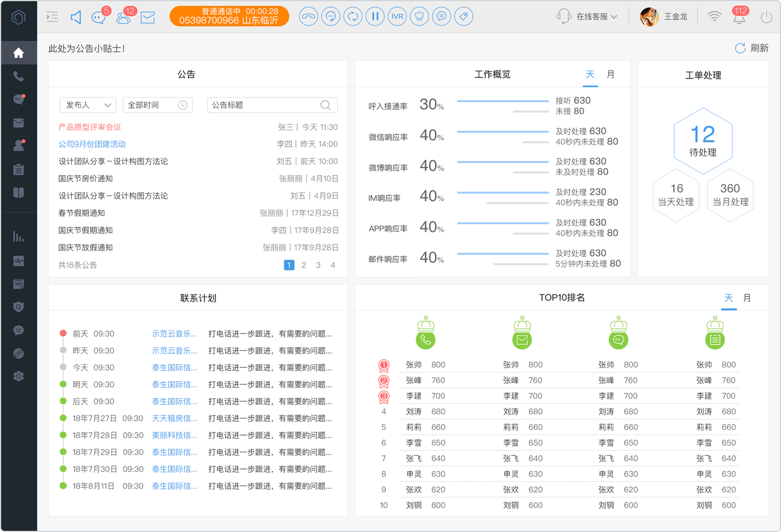Switch TOP10排名 to 月 tab
The width and height of the screenshot is (781, 532).
(747, 298)
